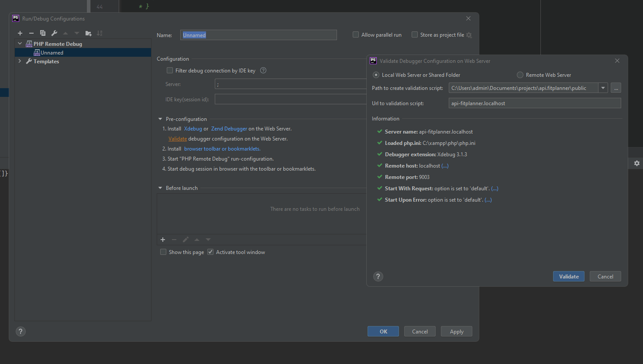Open help in Validate Debugger dialog
Screen dimensions: 643x364
378,276
